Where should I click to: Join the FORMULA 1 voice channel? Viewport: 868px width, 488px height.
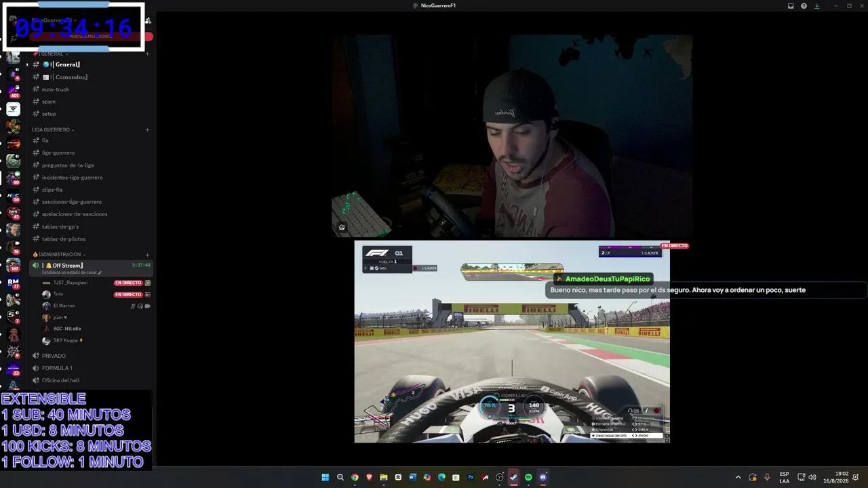point(90,368)
